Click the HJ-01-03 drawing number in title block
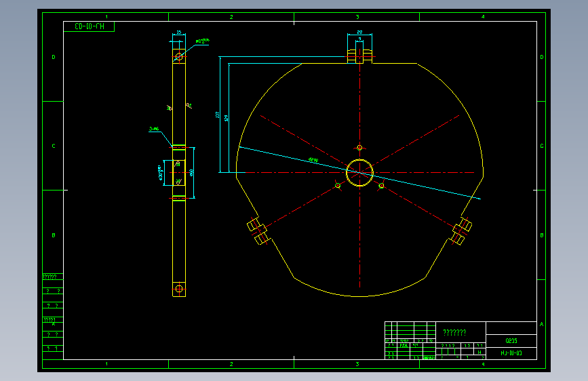This screenshot has width=588, height=381. (x=511, y=353)
